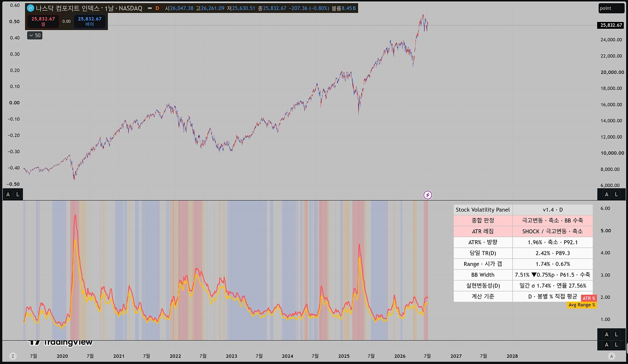This screenshot has width=628, height=364.
Task: Click the change value −207.36 (−0.80%)
Action: (309, 8)
